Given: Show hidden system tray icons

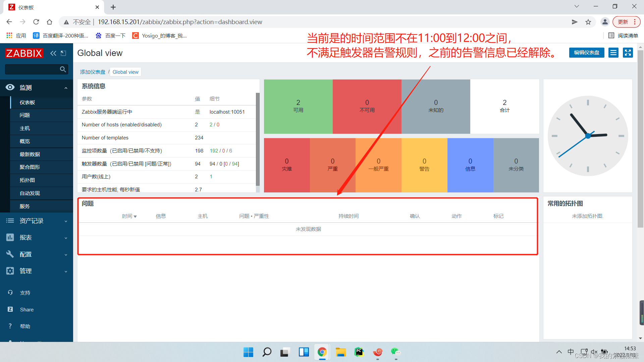Looking at the screenshot, I should coord(559,352).
